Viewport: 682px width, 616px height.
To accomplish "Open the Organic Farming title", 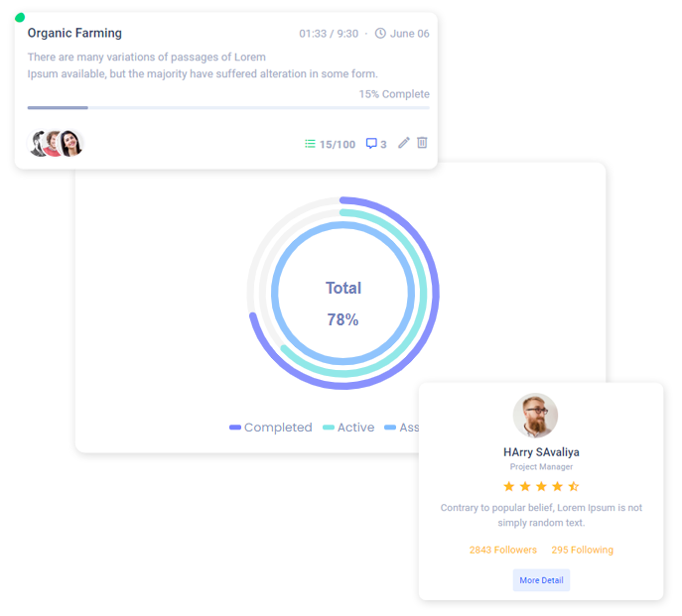I will tap(74, 33).
